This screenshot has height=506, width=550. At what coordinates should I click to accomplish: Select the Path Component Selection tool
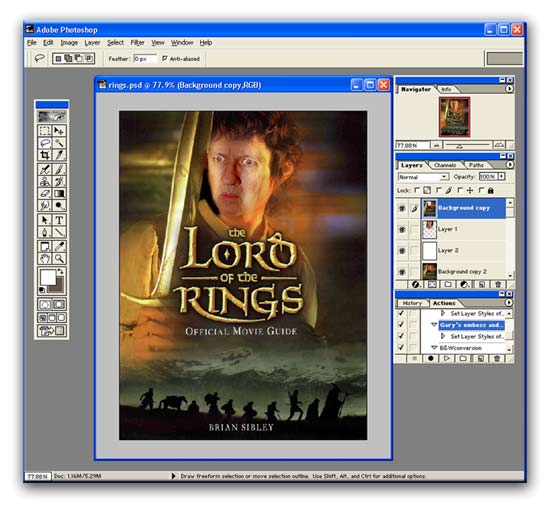[x=45, y=220]
